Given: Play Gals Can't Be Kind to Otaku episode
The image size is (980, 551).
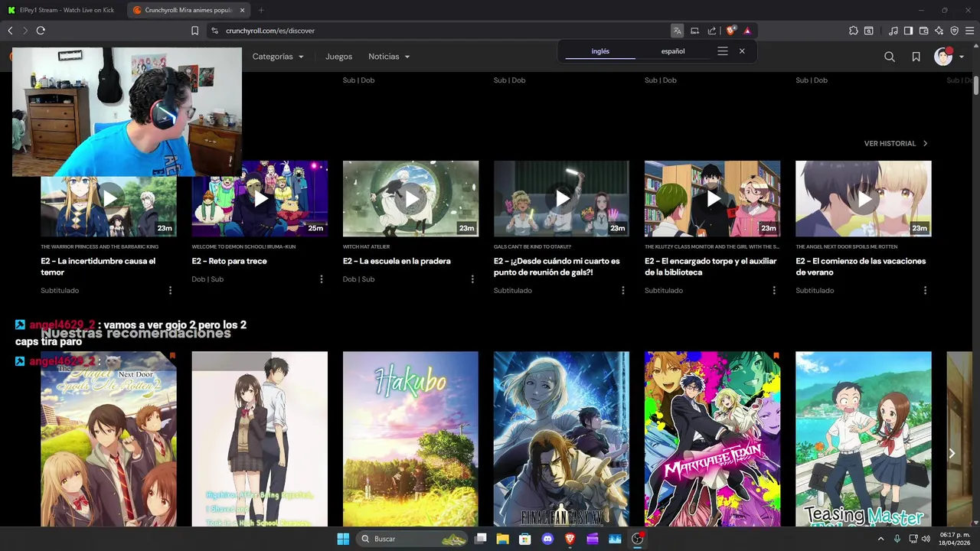Looking at the screenshot, I should tap(561, 198).
